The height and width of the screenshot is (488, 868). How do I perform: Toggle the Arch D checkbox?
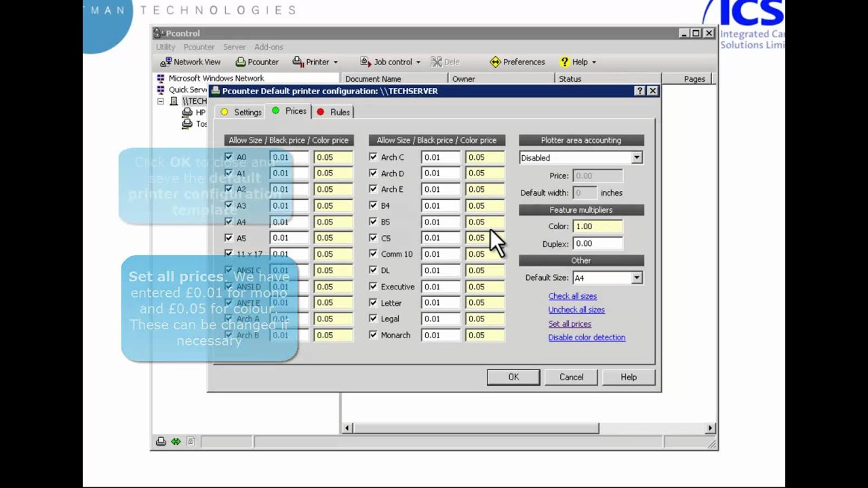click(373, 173)
